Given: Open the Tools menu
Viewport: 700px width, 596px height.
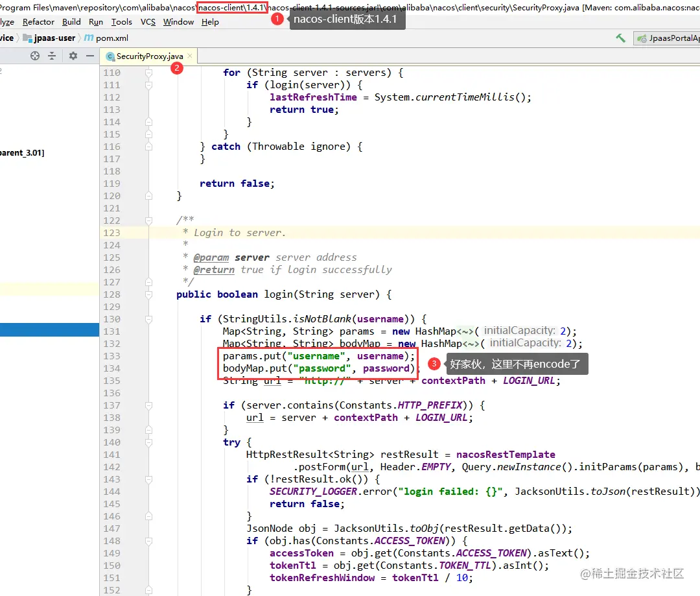Looking at the screenshot, I should tap(121, 22).
